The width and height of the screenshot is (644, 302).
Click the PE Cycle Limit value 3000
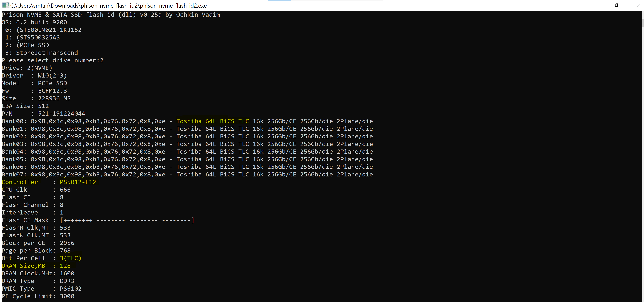point(67,296)
